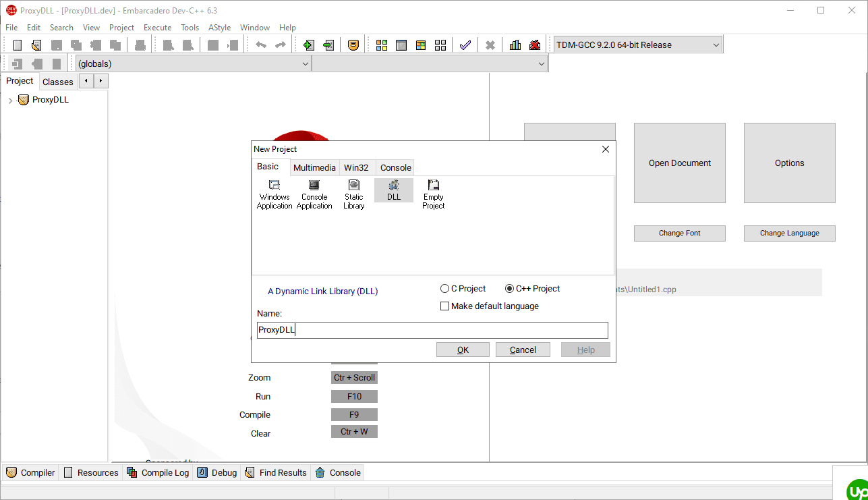The width and height of the screenshot is (868, 500).
Task: Open the (globals) scope dropdown
Action: [193, 63]
